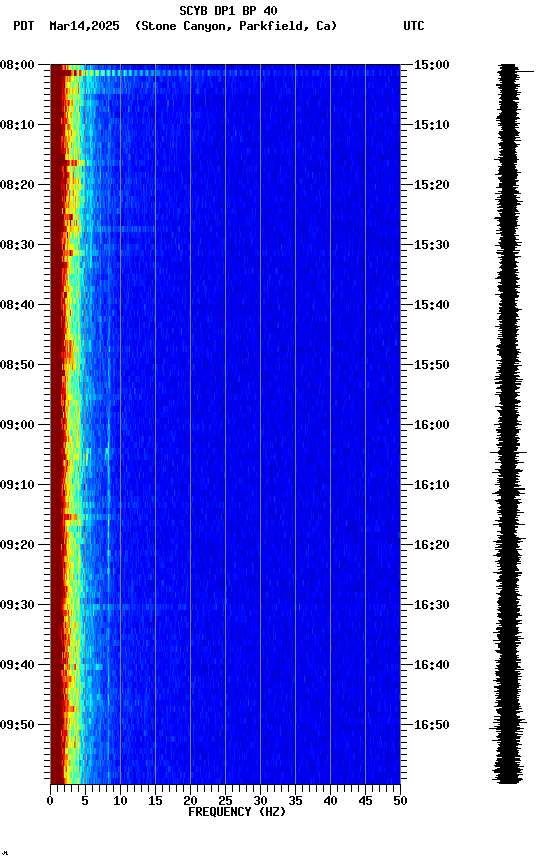The height and width of the screenshot is (864, 552).
Task: Click the 16:20 UTC time label
Action: [431, 546]
